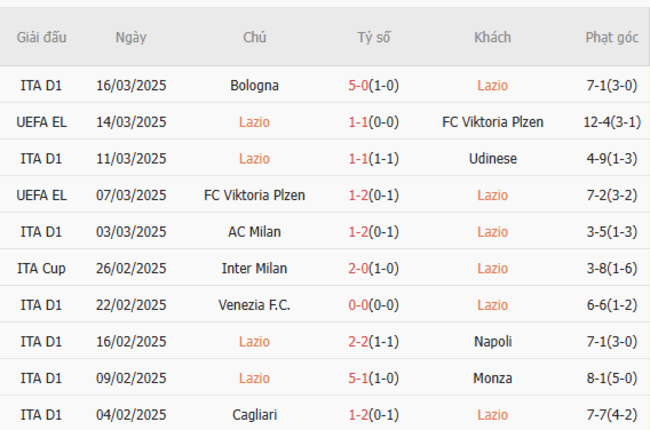
Task: Click Cagliari team name
Action: click(x=254, y=415)
